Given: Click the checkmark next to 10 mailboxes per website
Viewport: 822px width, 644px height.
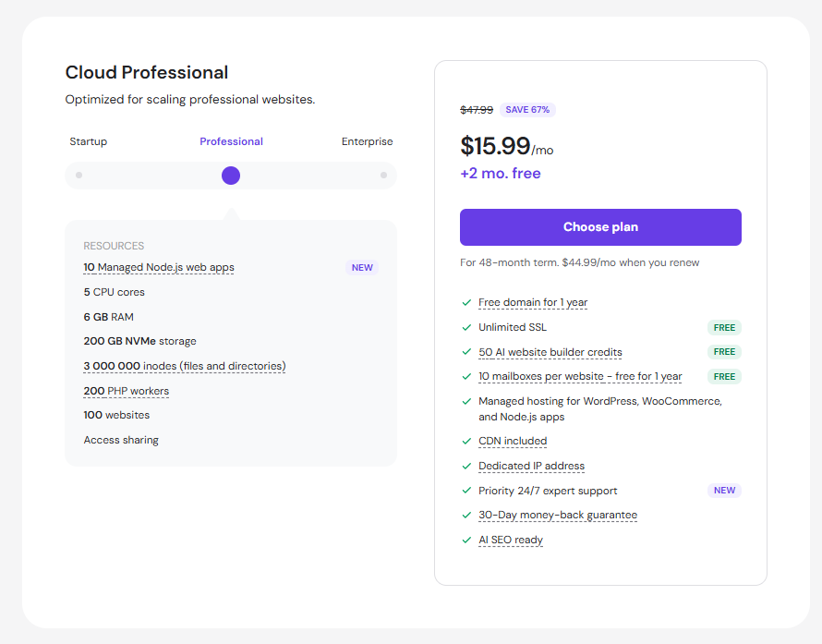Looking at the screenshot, I should pyautogui.click(x=466, y=377).
